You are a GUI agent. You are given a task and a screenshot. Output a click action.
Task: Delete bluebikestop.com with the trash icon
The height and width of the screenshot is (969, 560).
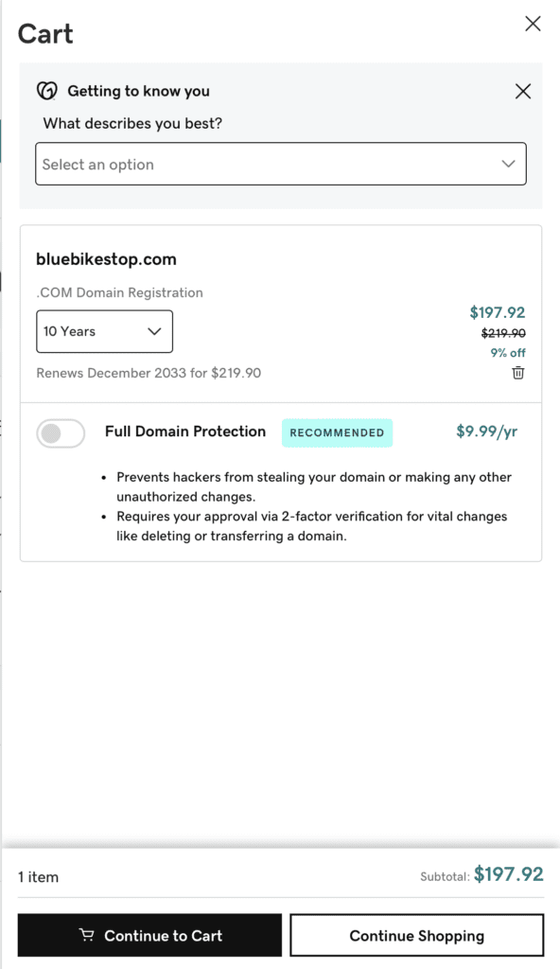518,373
